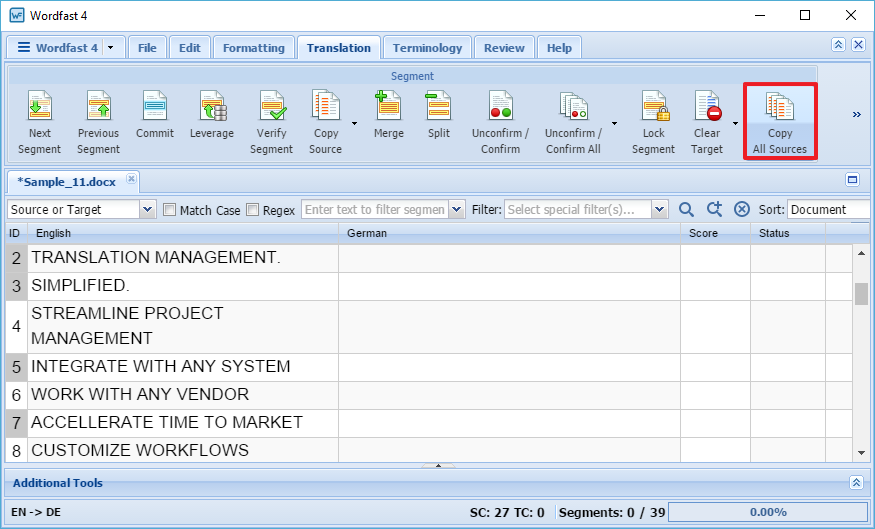Click Unconfirm / Confirm icon
The width and height of the screenshot is (875, 529).
pyautogui.click(x=501, y=105)
